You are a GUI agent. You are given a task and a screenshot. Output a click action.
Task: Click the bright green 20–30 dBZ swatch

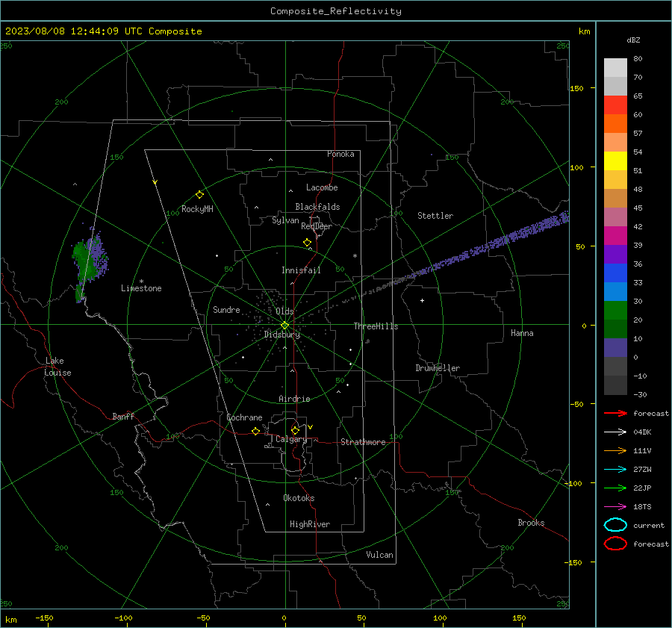[x=615, y=311]
